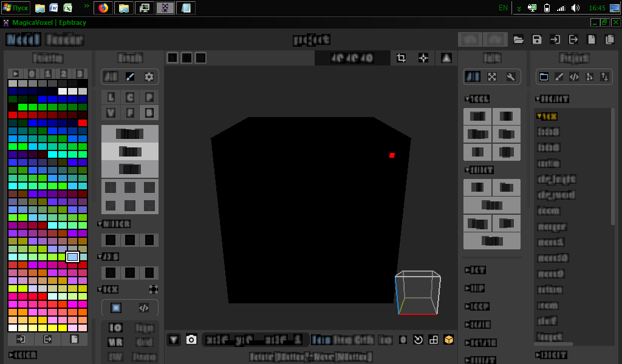
Task: Select the Line brush tool
Action: [x=110, y=96]
